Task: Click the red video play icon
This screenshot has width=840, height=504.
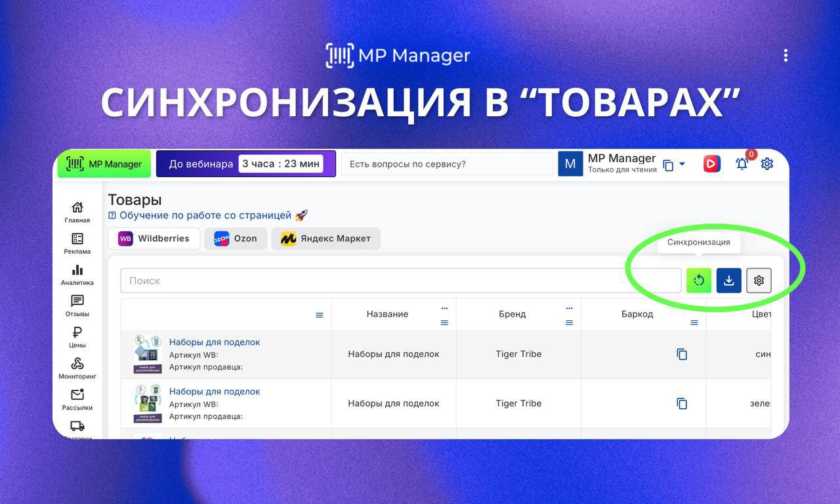Action: [x=711, y=164]
